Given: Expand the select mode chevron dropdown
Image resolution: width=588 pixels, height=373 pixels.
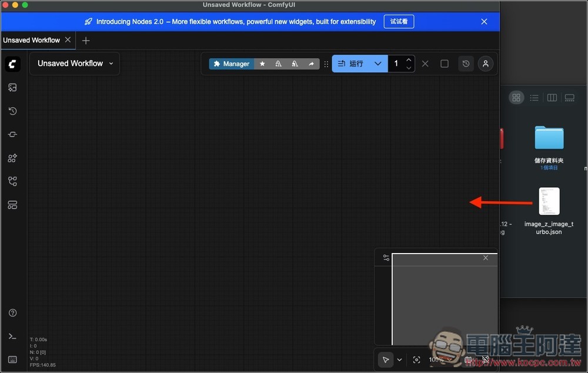Looking at the screenshot, I should 400,359.
